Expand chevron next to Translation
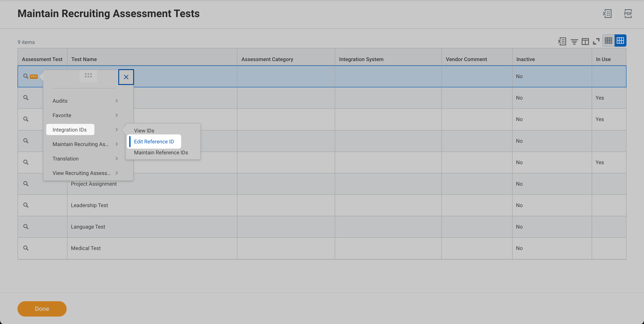Screen dimensions: 644x324 pyautogui.click(x=117, y=159)
